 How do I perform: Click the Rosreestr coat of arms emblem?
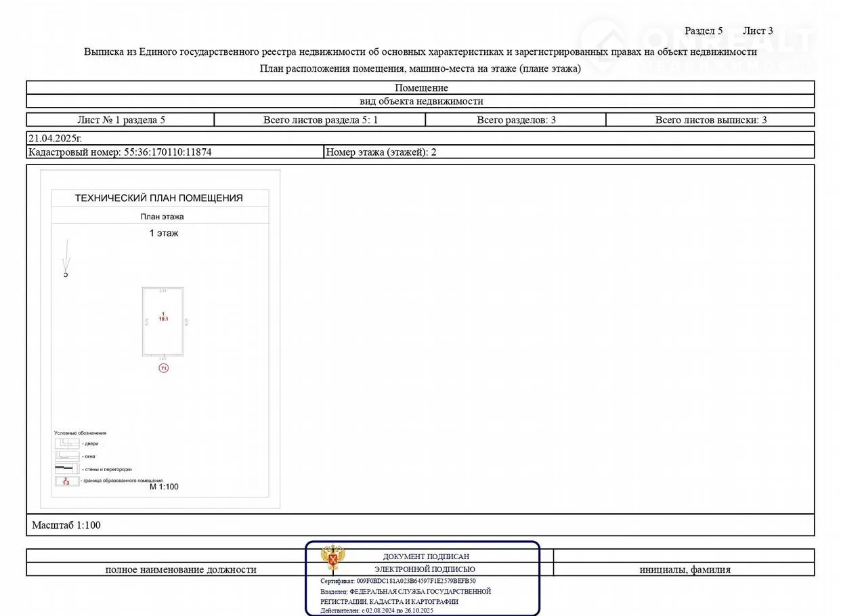[x=332, y=558]
